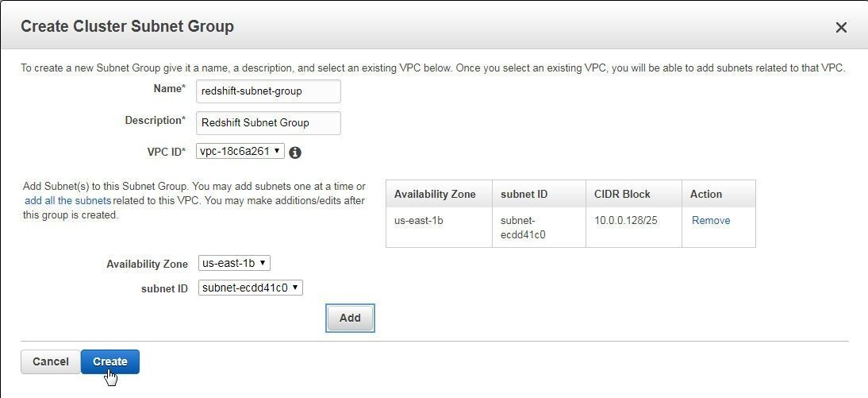Image resolution: width=868 pixels, height=398 pixels.
Task: Remove the us-east-1b subnet row
Action: (711, 220)
